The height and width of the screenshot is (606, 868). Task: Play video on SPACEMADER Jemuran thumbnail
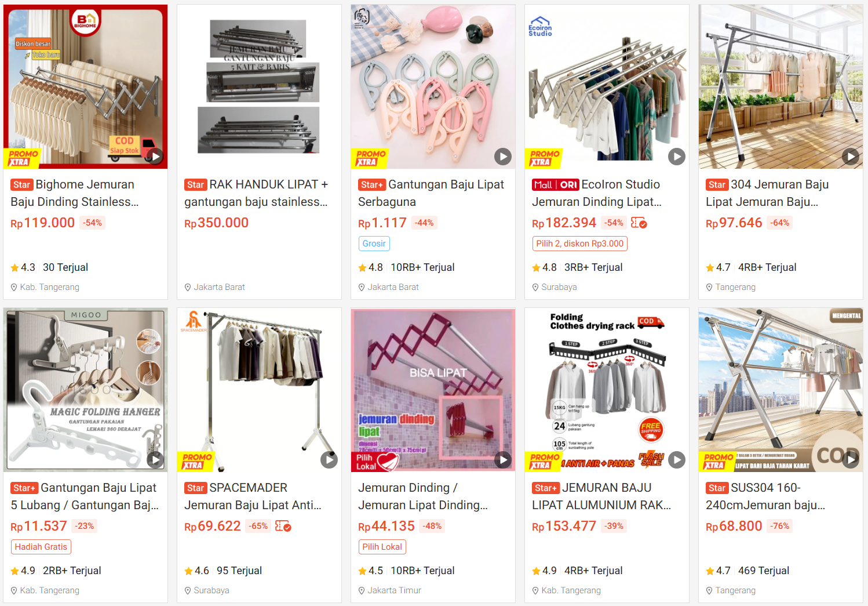coord(329,460)
